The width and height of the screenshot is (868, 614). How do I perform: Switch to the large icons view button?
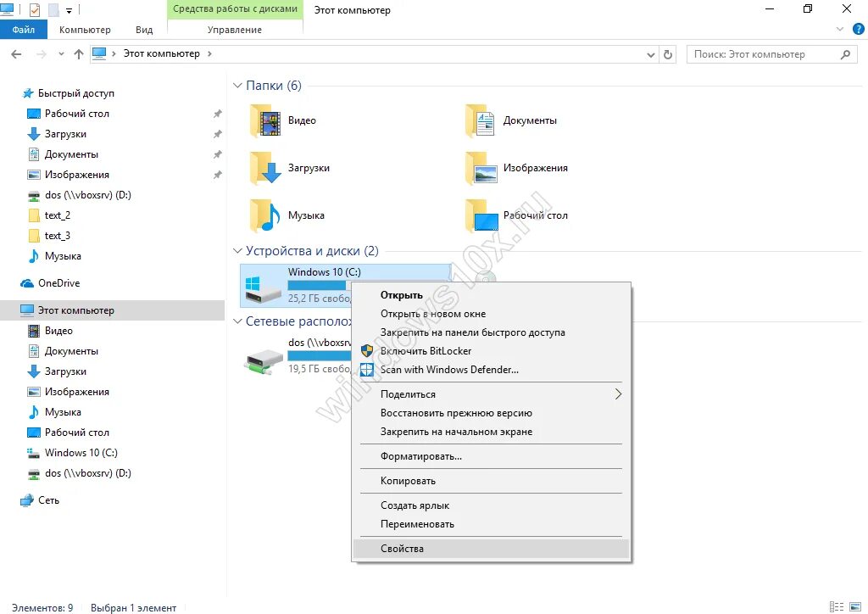[855, 607]
